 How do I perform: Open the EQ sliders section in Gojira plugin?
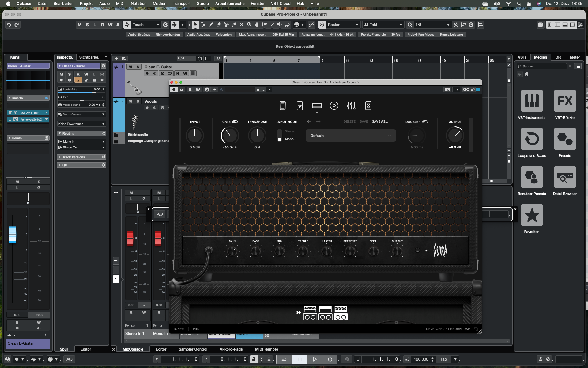(351, 106)
